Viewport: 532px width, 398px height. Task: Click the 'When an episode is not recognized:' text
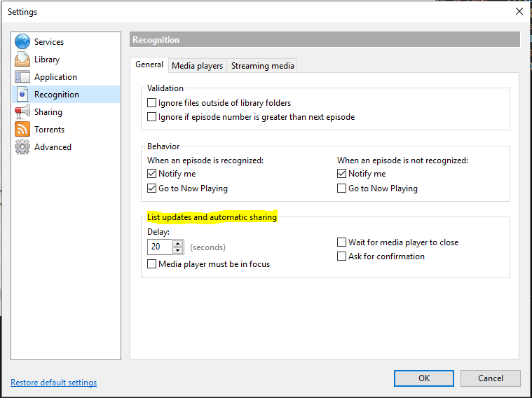(x=402, y=160)
